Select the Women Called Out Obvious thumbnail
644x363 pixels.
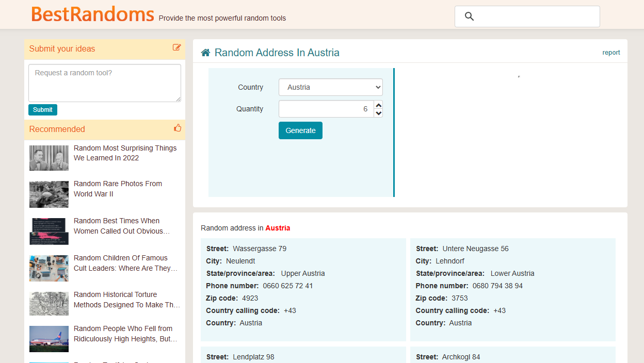[x=49, y=231]
